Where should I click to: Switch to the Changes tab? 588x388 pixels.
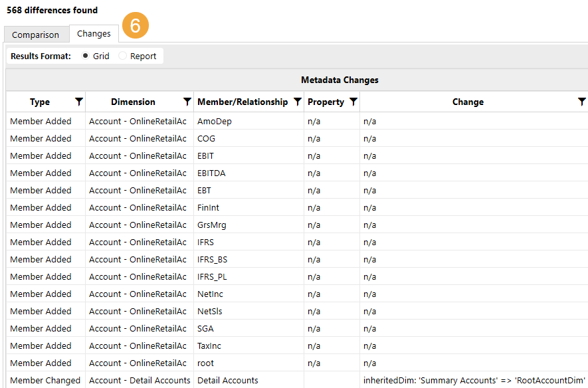[94, 33]
